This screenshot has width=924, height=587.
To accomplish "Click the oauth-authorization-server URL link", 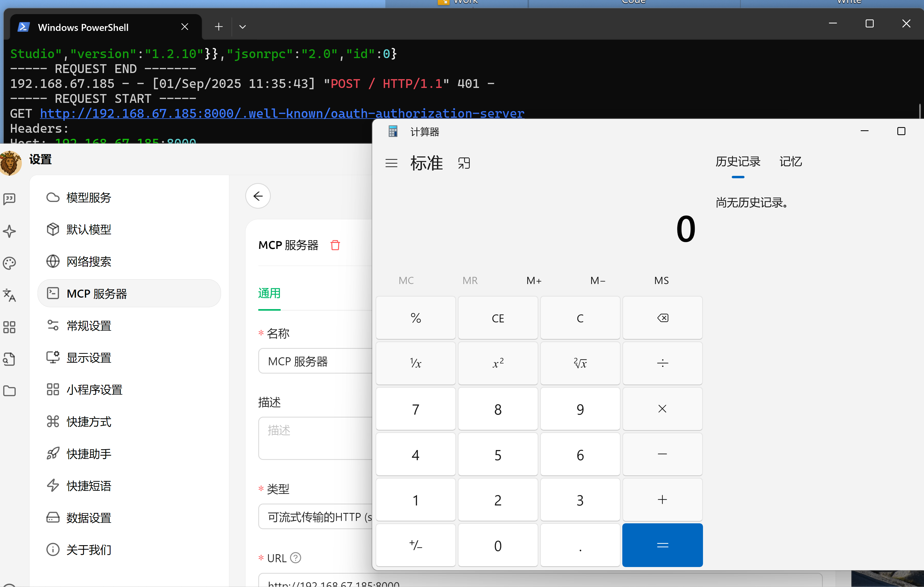I will point(282,114).
